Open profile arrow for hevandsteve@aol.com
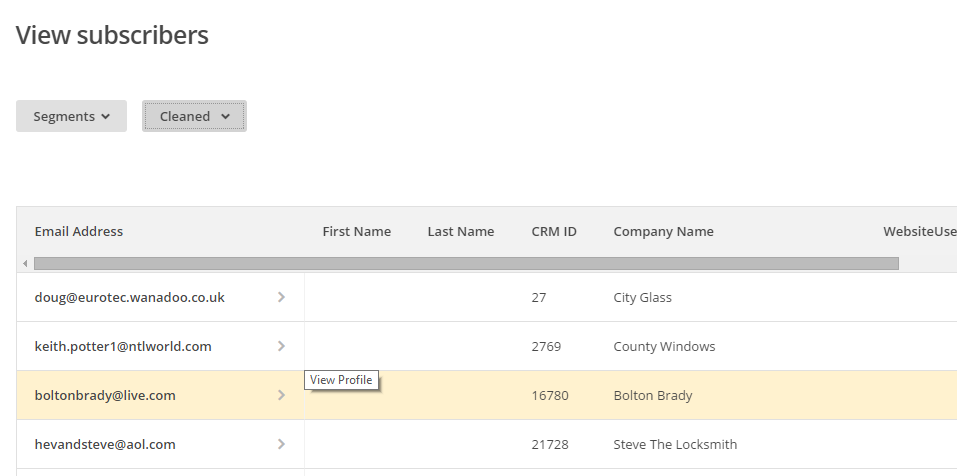This screenshot has height=476, width=957. (x=281, y=444)
